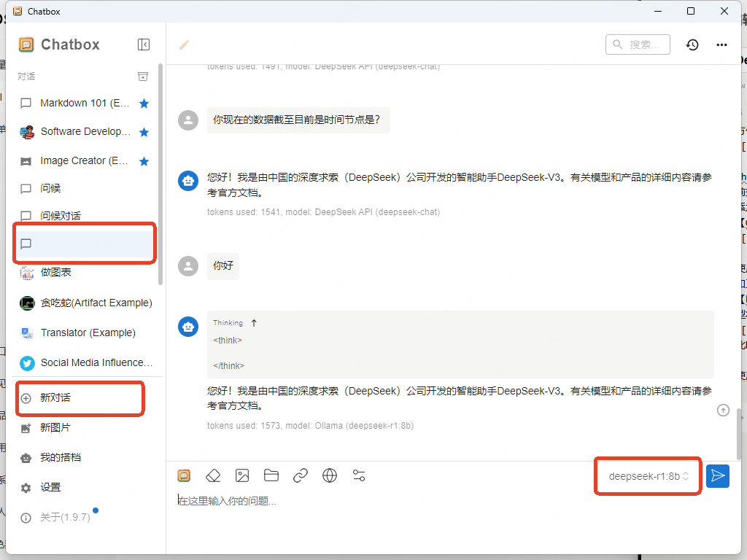Click the 贪吃蛇 conversation icon
The width and height of the screenshot is (747, 560).
[x=27, y=303]
